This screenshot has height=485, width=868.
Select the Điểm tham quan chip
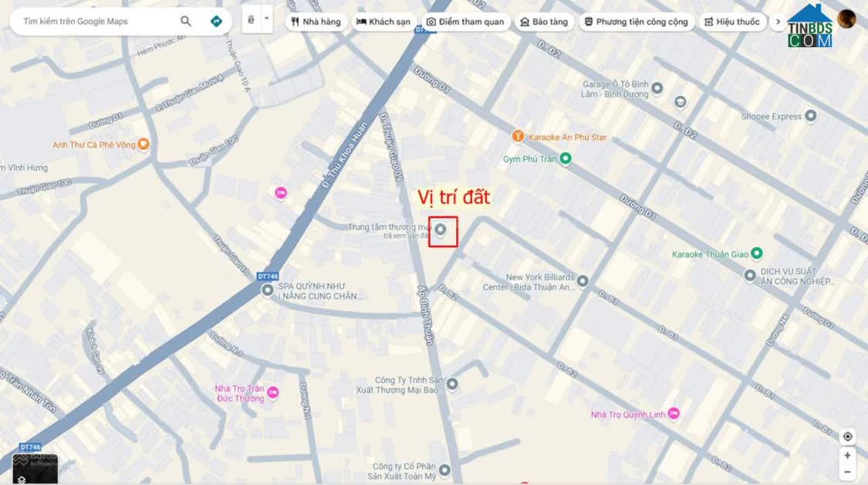[465, 22]
